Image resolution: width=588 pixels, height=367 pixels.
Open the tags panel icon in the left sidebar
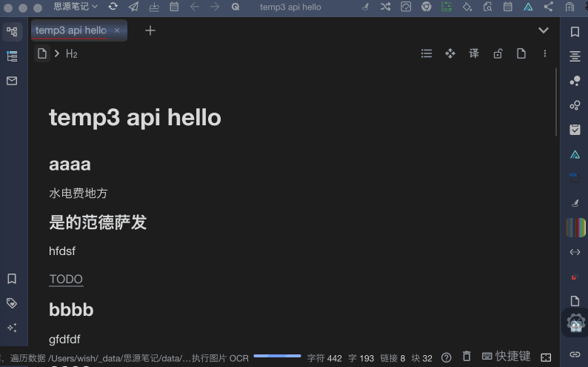[12, 302]
